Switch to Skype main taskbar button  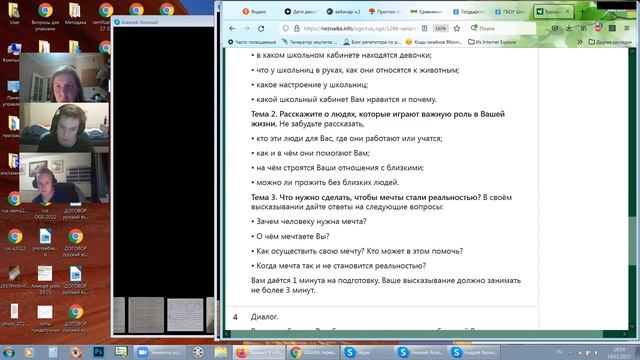pos(367,352)
